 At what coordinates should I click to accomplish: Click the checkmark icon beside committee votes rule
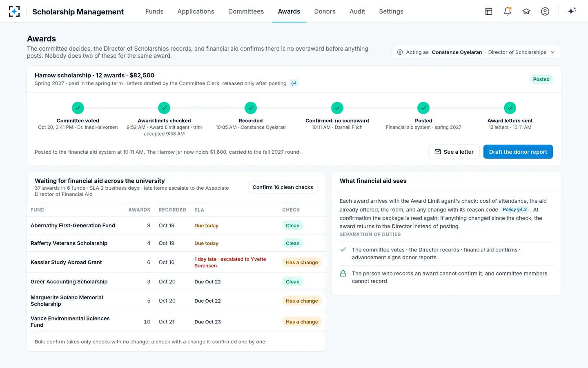(343, 249)
